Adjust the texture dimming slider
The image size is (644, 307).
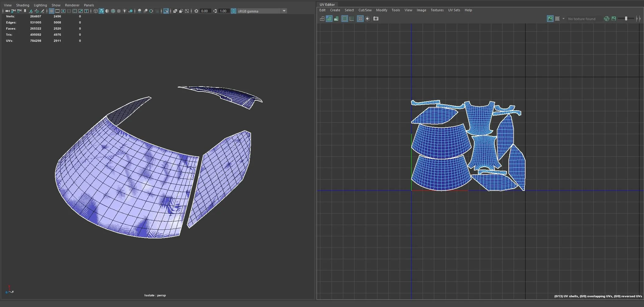(x=626, y=19)
